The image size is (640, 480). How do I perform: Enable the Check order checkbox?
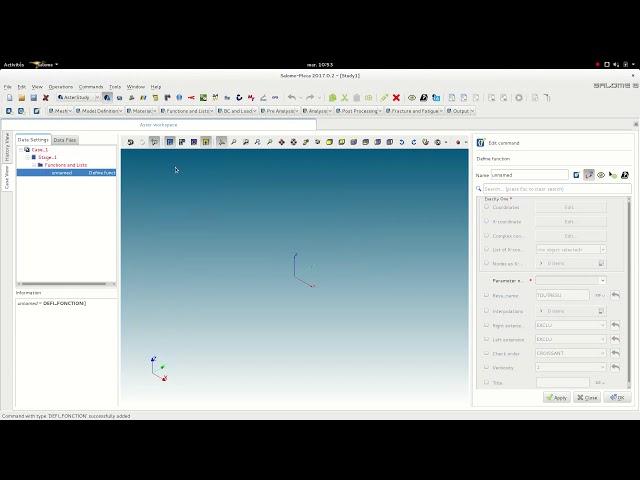pyautogui.click(x=486, y=353)
